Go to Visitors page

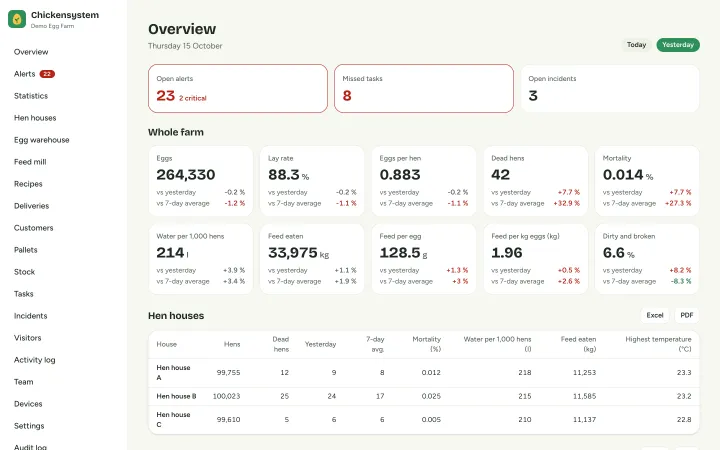coord(28,338)
